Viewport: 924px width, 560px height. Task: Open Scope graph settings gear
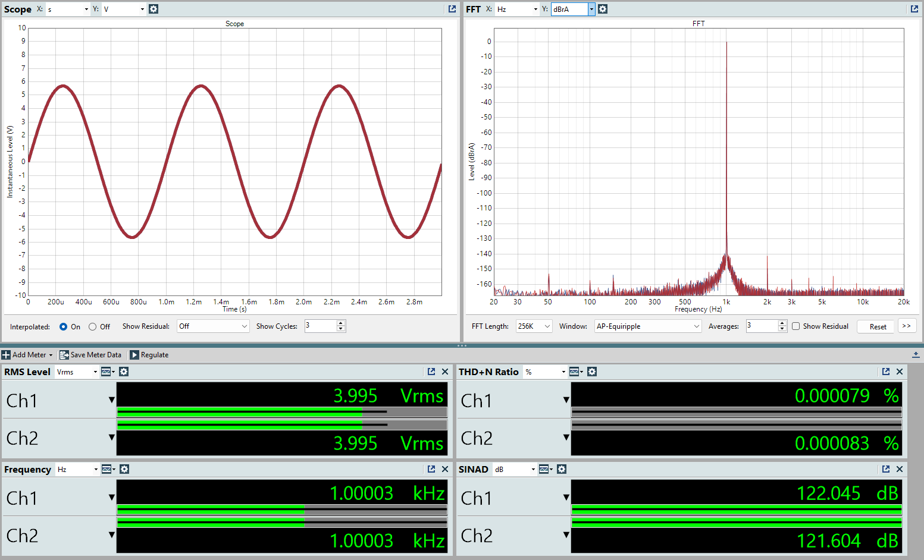pos(154,9)
